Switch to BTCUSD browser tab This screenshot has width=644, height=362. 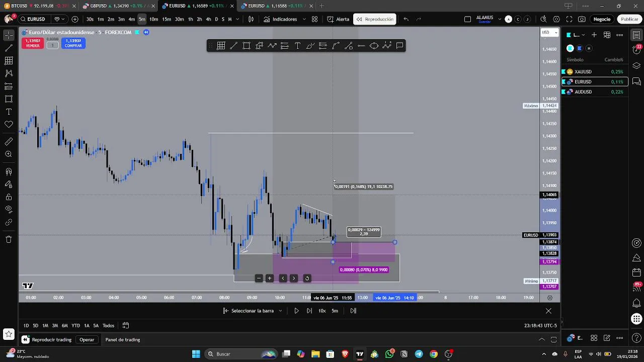point(39,6)
